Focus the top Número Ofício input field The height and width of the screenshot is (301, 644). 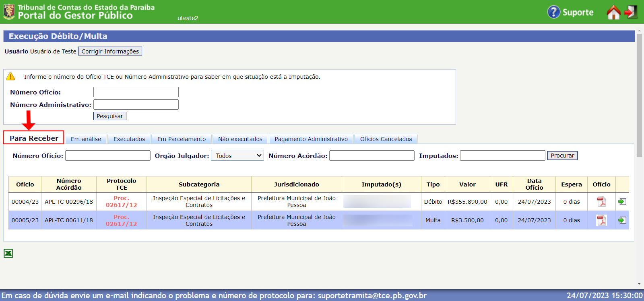coord(136,92)
